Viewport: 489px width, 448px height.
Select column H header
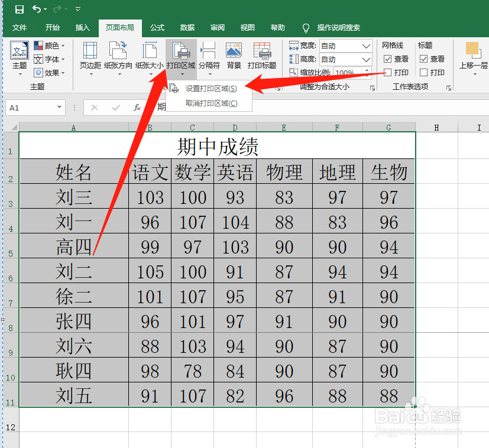click(x=437, y=127)
